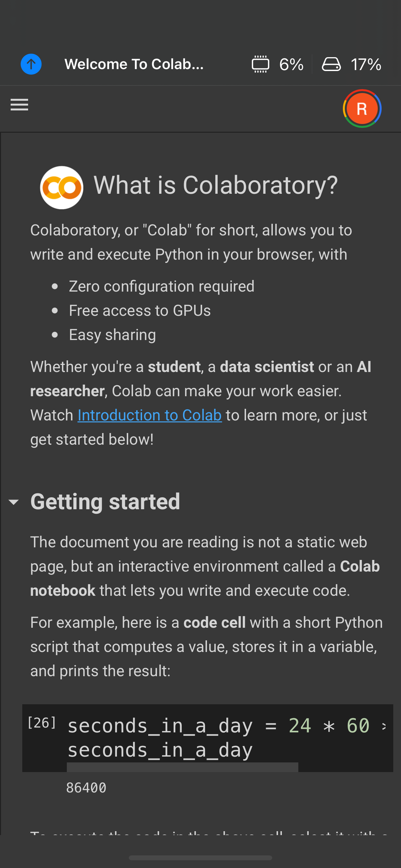Click the code cell horizontal scrollbar
Screen dimensions: 401x868
click(x=182, y=767)
